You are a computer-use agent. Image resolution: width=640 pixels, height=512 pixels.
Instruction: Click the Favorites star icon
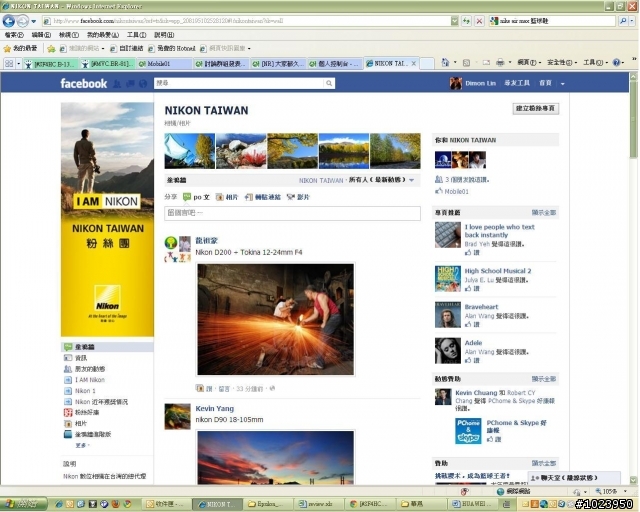[7, 49]
